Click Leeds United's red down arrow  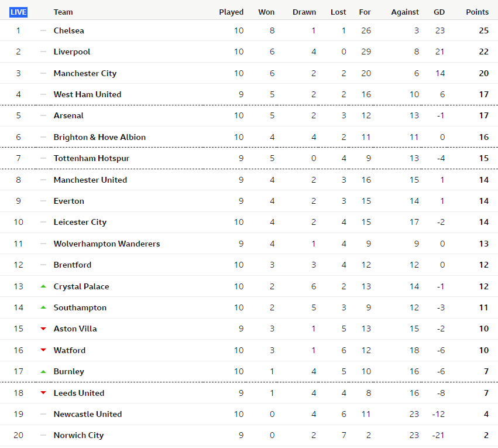coord(43,393)
